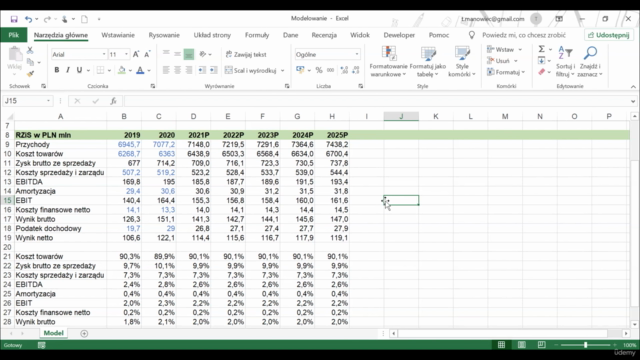Click the Cut scissors icon

click(x=30, y=50)
